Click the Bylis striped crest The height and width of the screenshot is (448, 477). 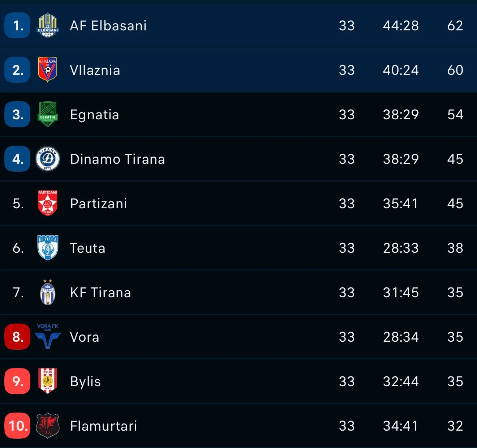(x=48, y=381)
